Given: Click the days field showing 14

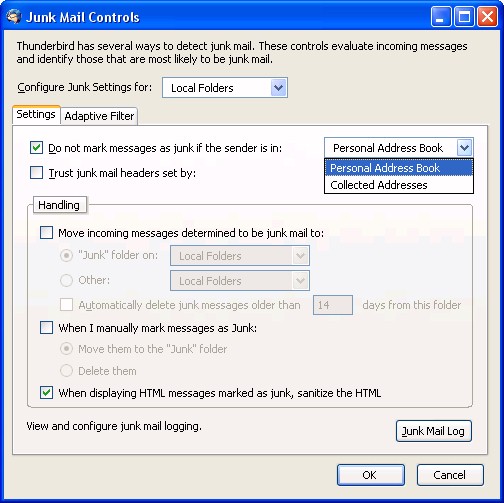Looking at the screenshot, I should tap(333, 305).
